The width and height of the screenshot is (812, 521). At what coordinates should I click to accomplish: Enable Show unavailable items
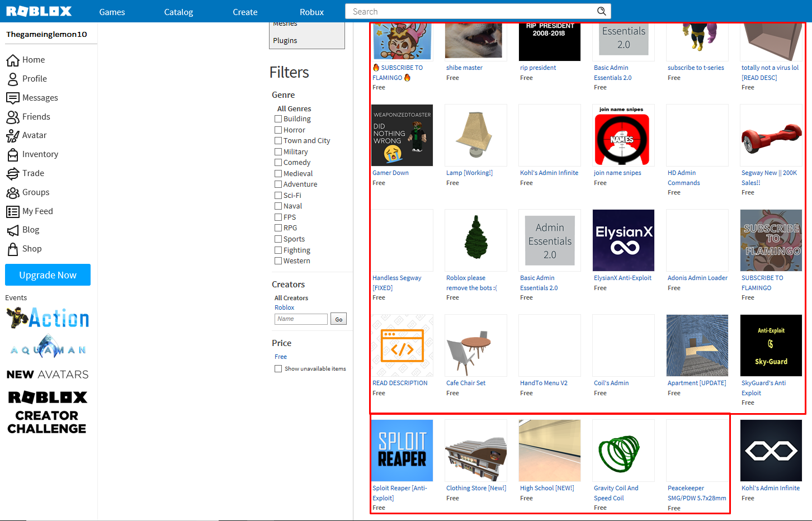pos(278,369)
